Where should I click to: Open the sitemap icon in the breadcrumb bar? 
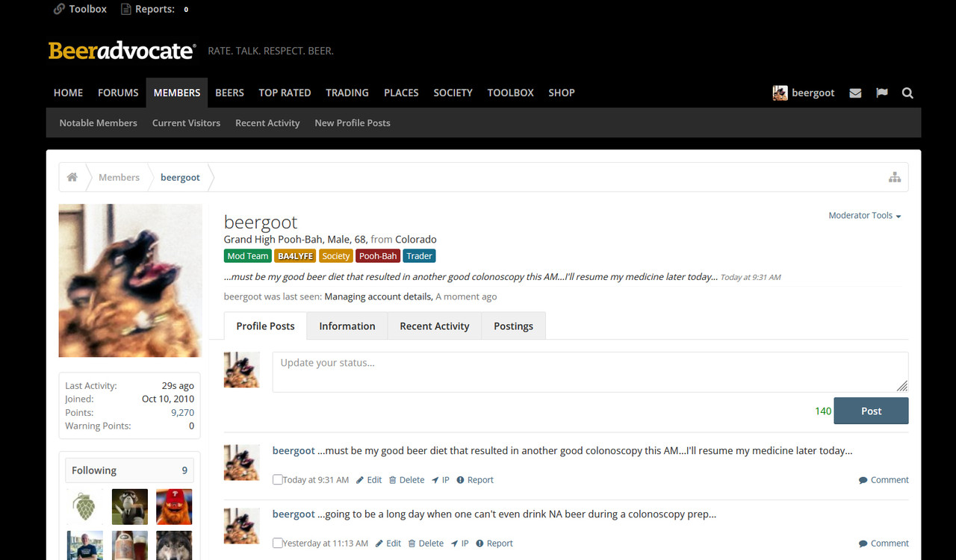pos(895,177)
